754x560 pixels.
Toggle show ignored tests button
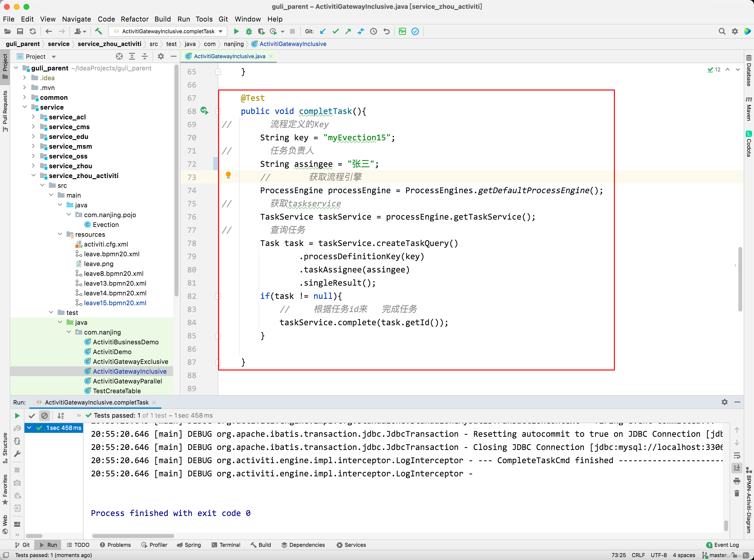(44, 415)
